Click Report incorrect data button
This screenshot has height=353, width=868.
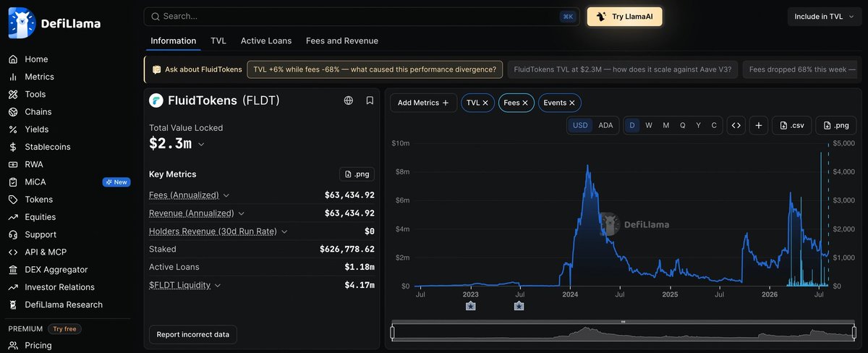[x=192, y=334]
